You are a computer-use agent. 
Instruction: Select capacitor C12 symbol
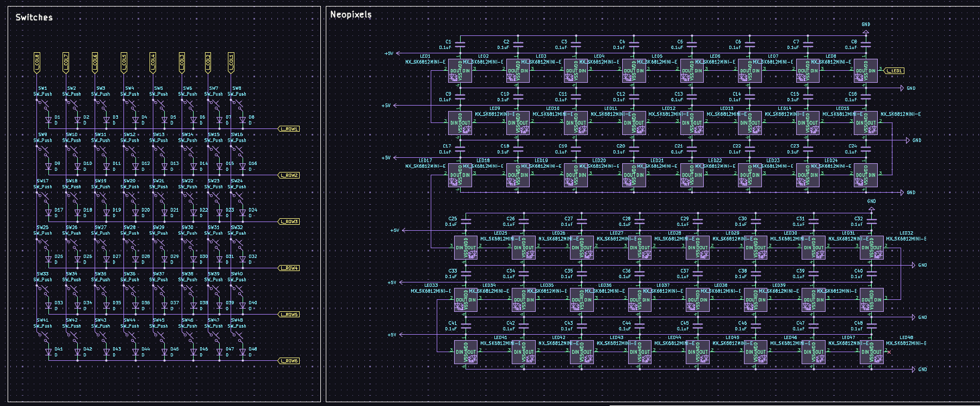coord(634,97)
